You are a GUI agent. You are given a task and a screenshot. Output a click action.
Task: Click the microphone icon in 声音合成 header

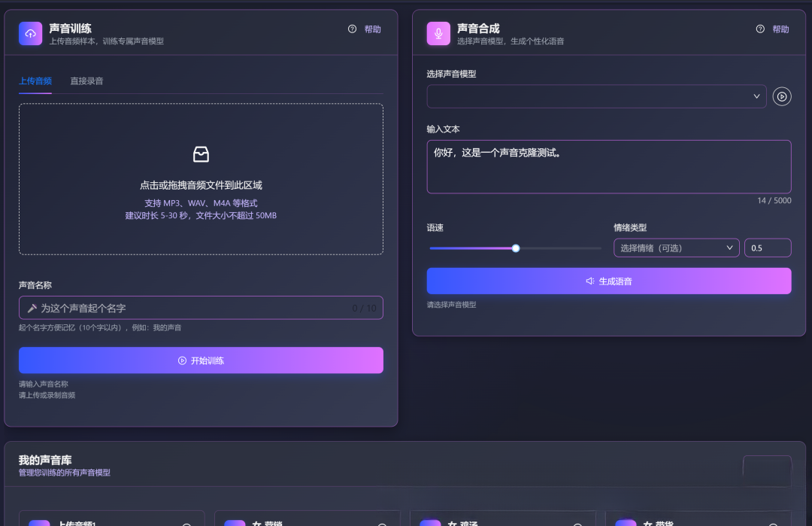click(x=438, y=33)
